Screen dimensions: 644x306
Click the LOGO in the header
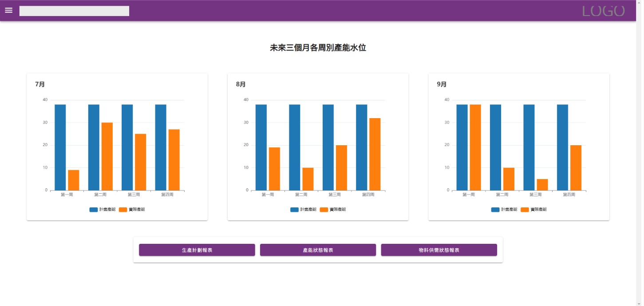603,11
